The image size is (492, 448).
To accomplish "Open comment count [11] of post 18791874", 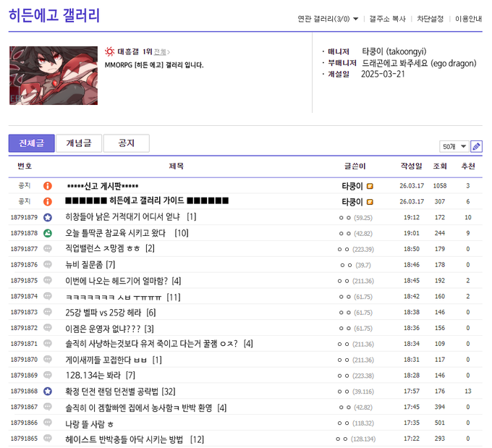I will pos(174,297).
